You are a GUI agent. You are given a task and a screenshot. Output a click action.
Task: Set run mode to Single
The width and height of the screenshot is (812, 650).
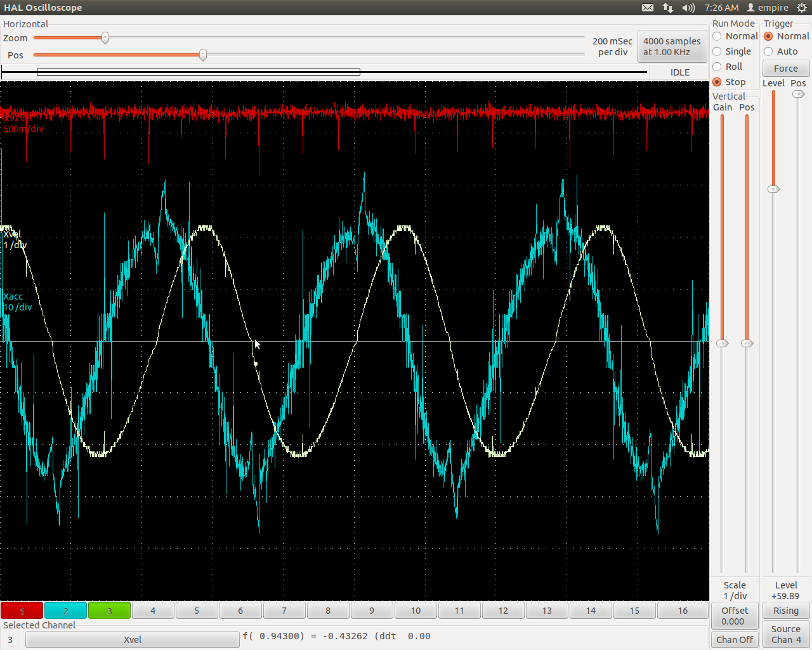(x=717, y=51)
